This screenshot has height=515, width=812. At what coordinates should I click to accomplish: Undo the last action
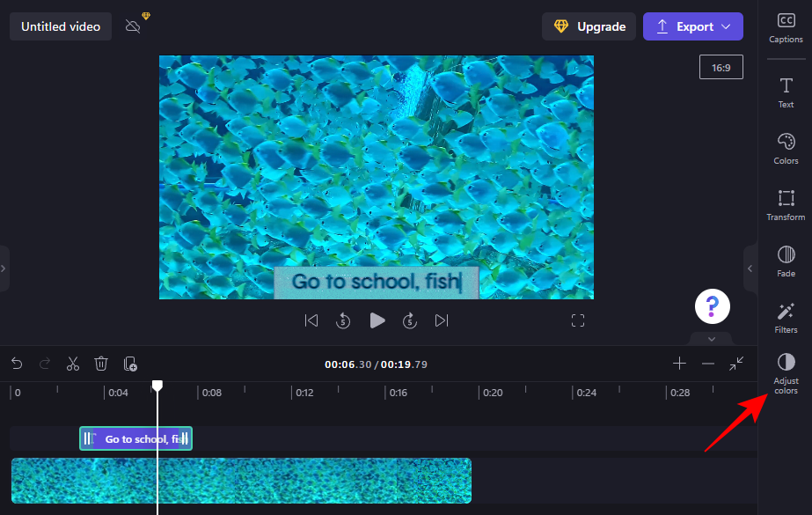(x=17, y=364)
